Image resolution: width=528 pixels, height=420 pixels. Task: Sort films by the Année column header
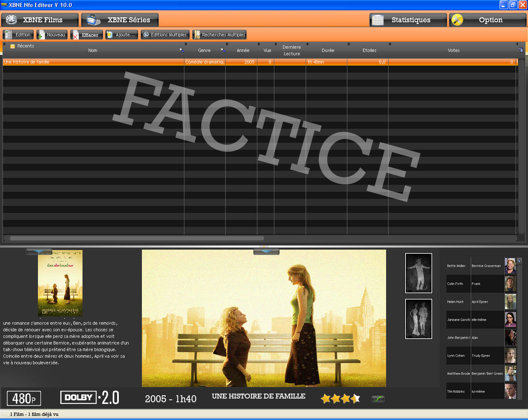[x=243, y=50]
